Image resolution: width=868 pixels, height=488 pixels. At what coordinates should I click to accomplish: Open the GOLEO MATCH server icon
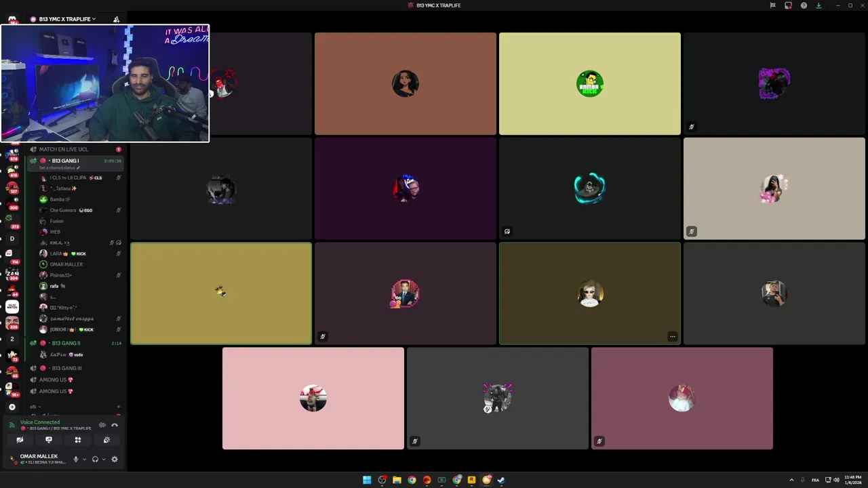point(12,306)
